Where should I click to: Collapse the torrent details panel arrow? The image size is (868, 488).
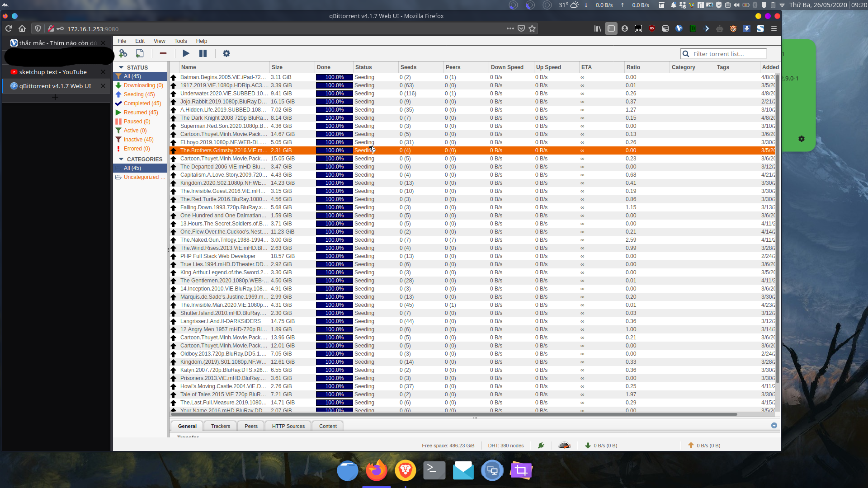pos(774,426)
